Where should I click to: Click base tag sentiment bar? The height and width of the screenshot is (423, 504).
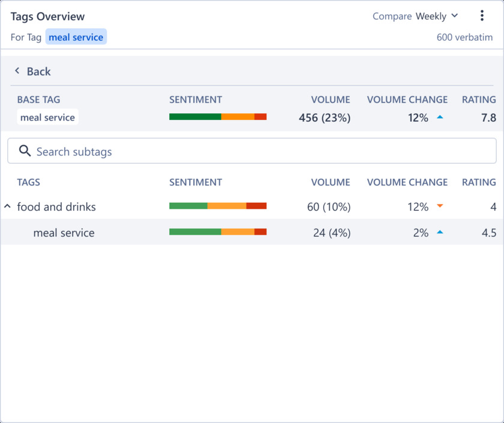[218, 117]
